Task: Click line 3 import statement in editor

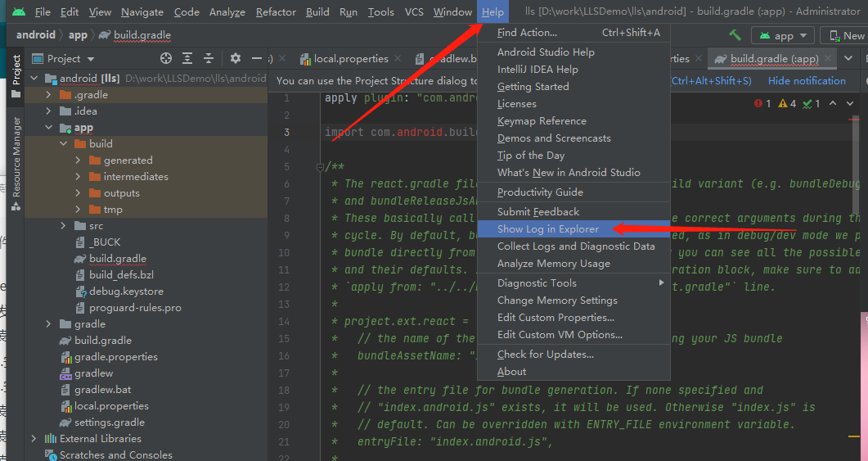Action: click(402, 132)
